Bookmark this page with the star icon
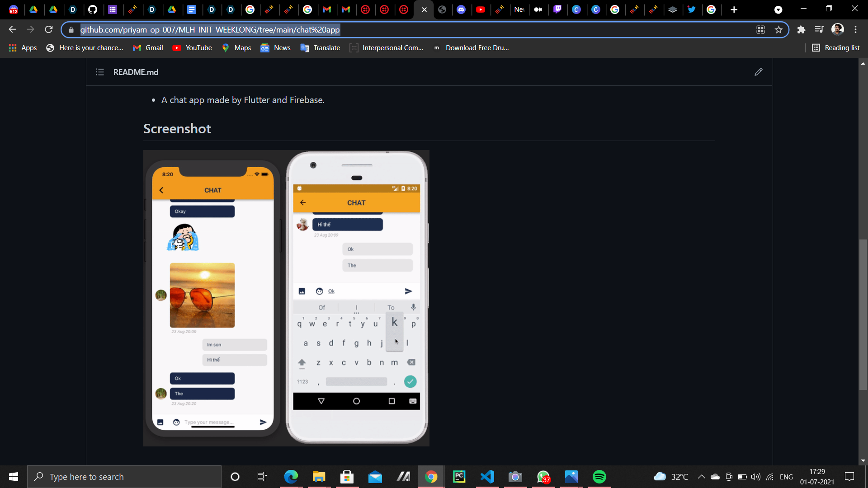 point(778,30)
